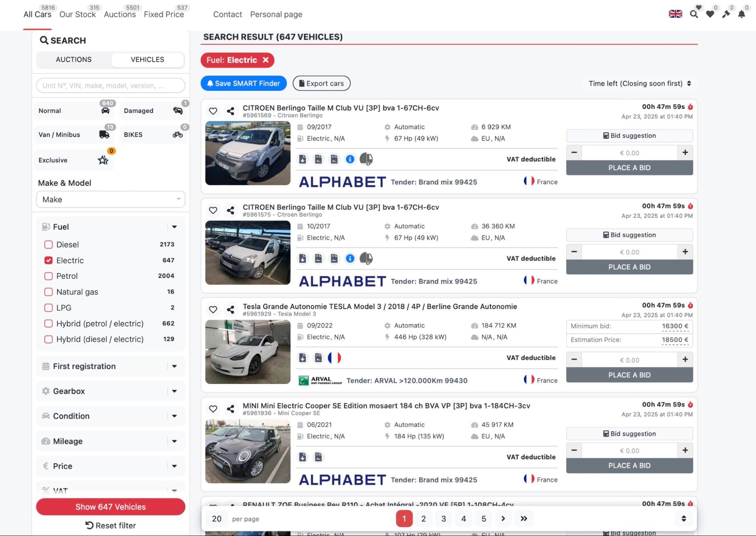The width and height of the screenshot is (756, 536).
Task: Switch to the AUCTIONS tab
Action: click(x=74, y=59)
